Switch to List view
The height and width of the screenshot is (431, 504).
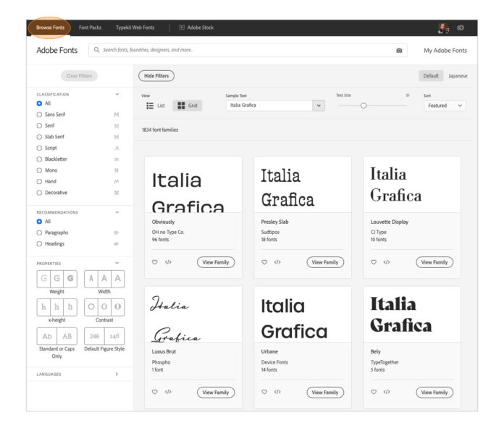click(155, 106)
